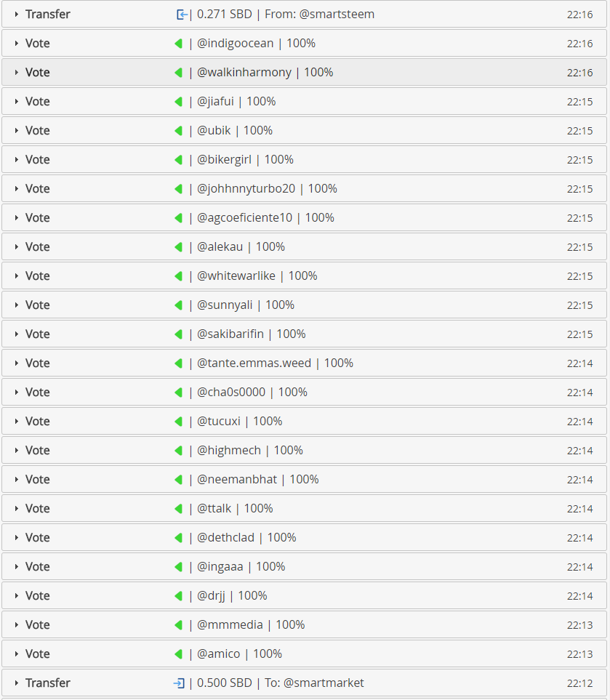This screenshot has height=700, width=610.
Task: Click the green upvote icon for @ubik
Action: coord(179,130)
